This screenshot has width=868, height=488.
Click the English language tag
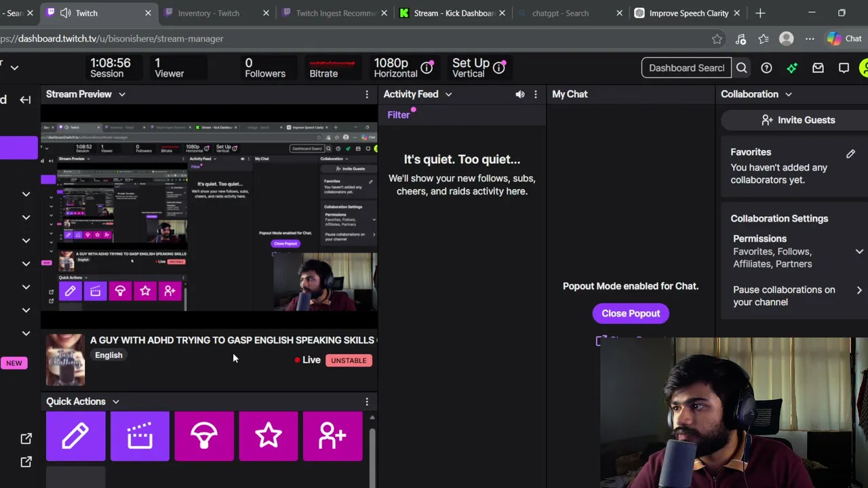pos(108,355)
